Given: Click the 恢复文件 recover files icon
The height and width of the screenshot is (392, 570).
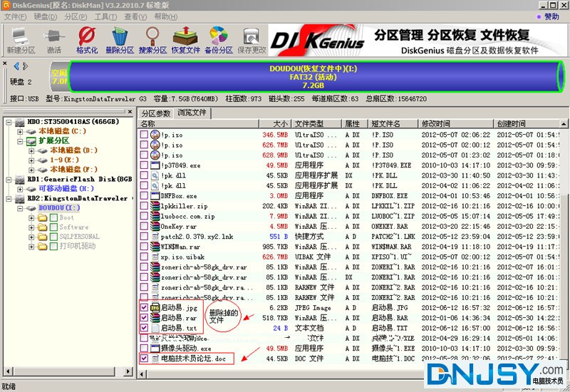Looking at the screenshot, I should point(186,40).
